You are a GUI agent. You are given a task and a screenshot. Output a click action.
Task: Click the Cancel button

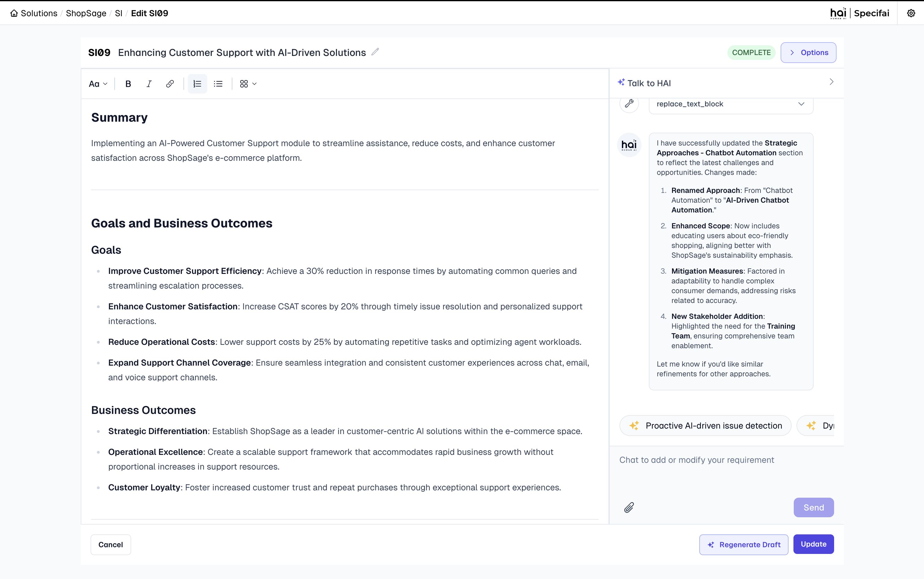point(111,544)
